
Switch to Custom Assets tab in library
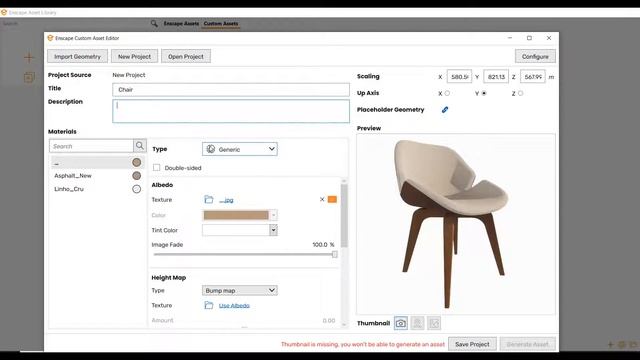pos(221,24)
